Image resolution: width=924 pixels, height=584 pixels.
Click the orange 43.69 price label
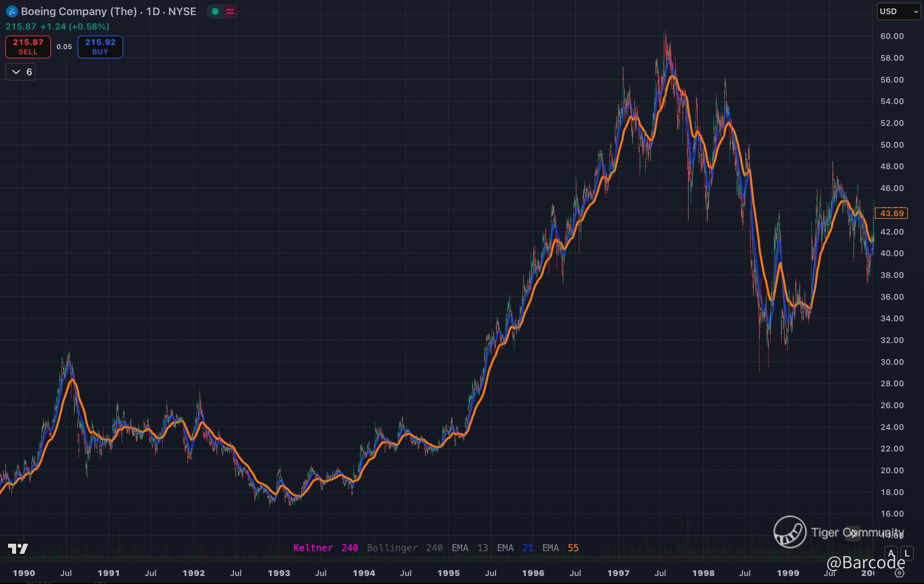tap(891, 213)
